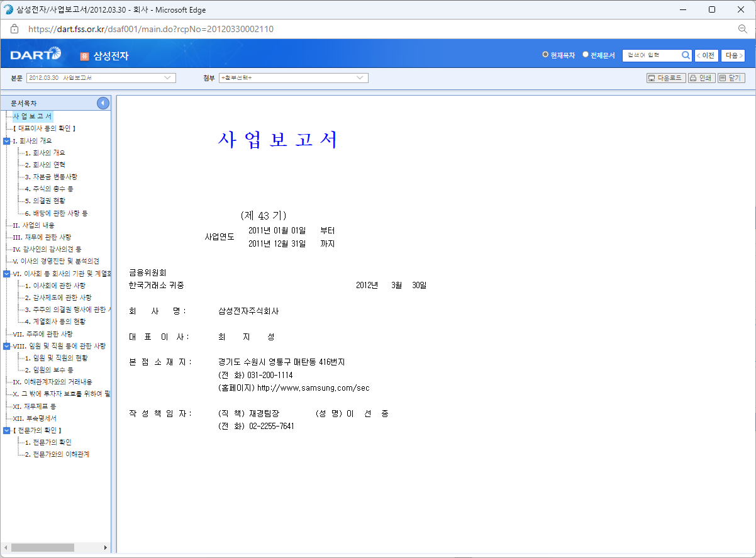Image resolution: width=756 pixels, height=558 pixels.
Task: Select the 현재목차 radio option
Action: tap(546, 55)
